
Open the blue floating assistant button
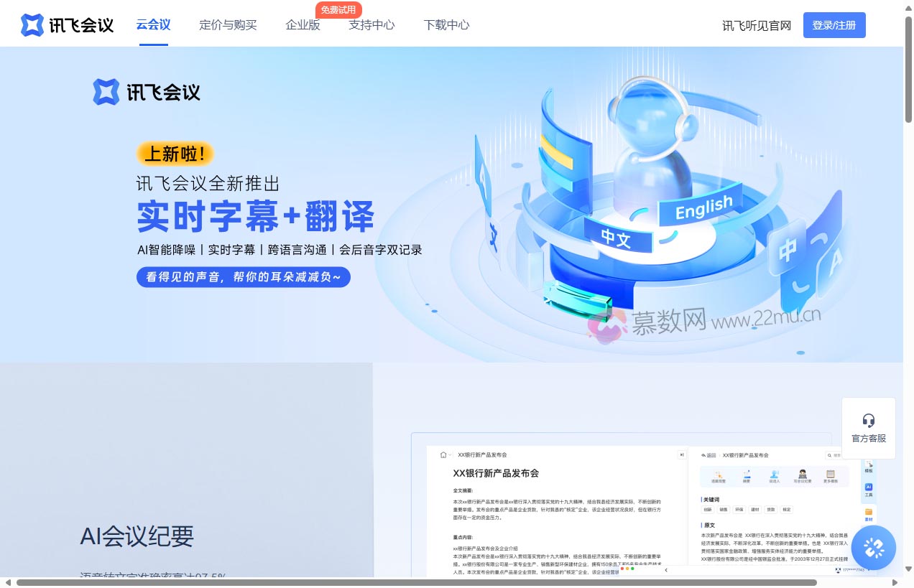click(873, 548)
